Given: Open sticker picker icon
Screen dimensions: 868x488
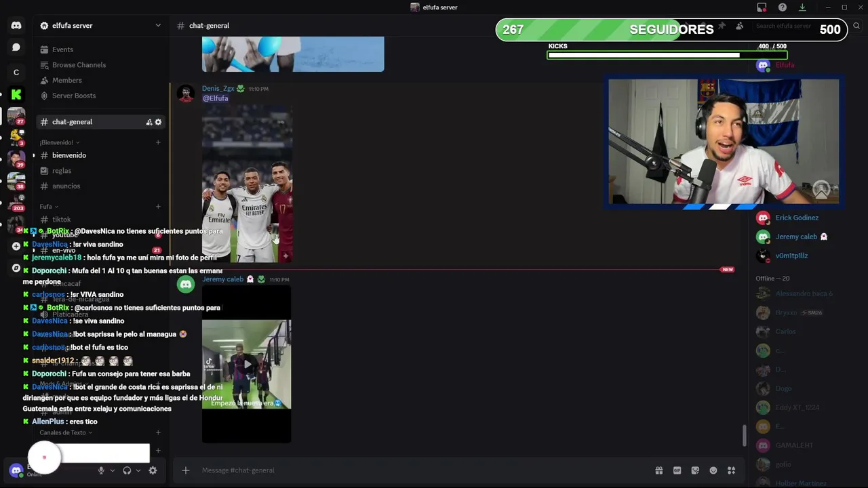Looking at the screenshot, I should [x=695, y=470].
